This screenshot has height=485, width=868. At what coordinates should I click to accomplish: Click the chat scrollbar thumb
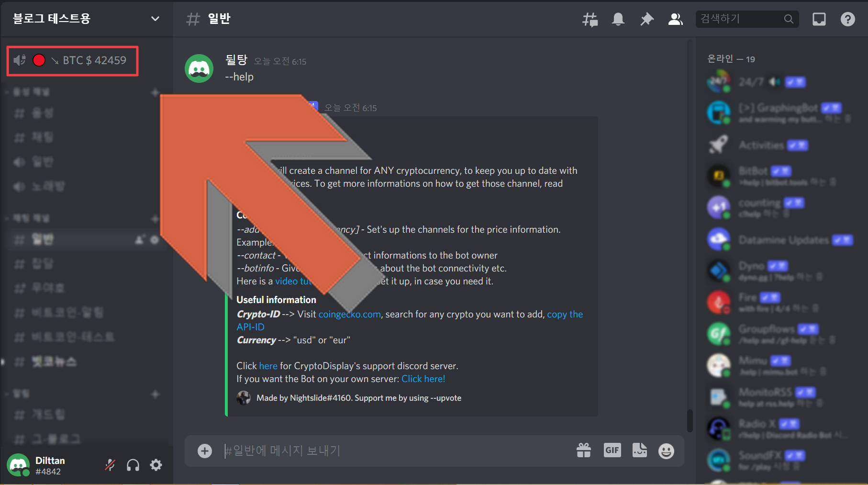(x=690, y=421)
